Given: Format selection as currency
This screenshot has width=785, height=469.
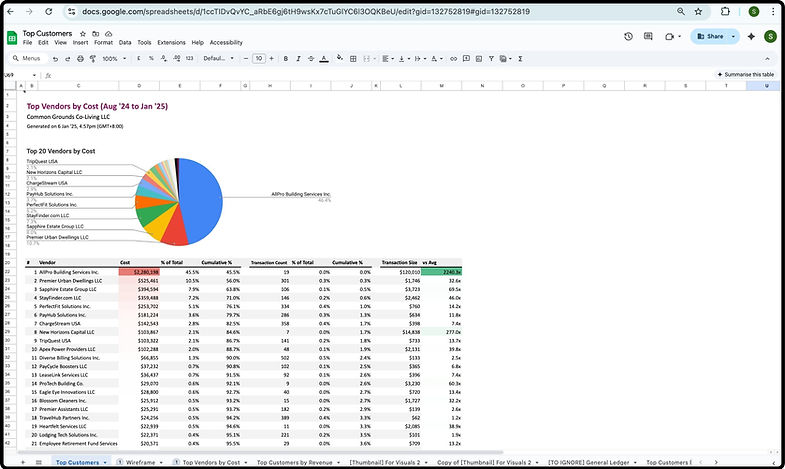Looking at the screenshot, I should pyautogui.click(x=139, y=59).
